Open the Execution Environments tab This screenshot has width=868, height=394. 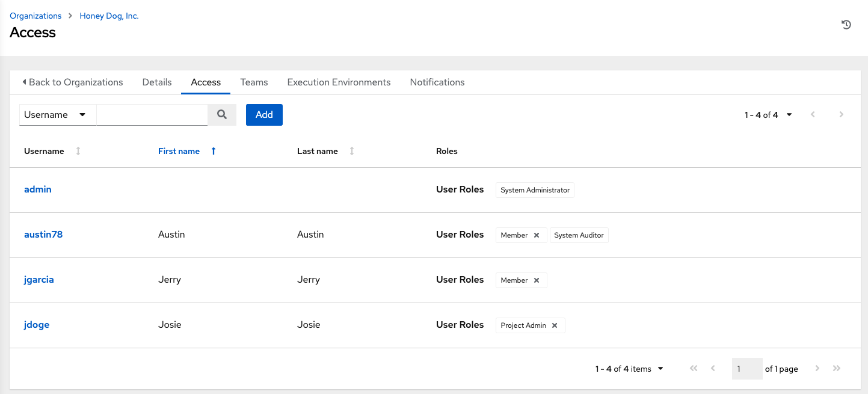pos(339,82)
